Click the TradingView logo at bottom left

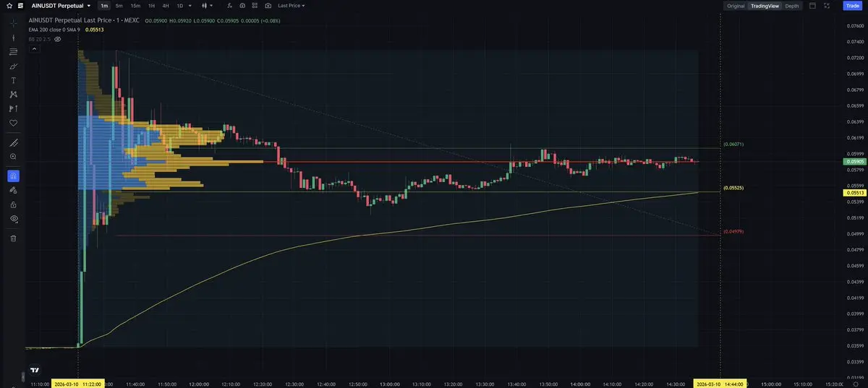click(35, 370)
